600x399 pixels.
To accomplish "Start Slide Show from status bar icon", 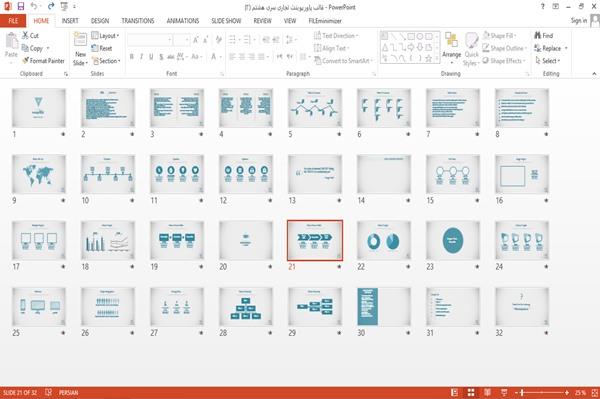I will [x=504, y=392].
